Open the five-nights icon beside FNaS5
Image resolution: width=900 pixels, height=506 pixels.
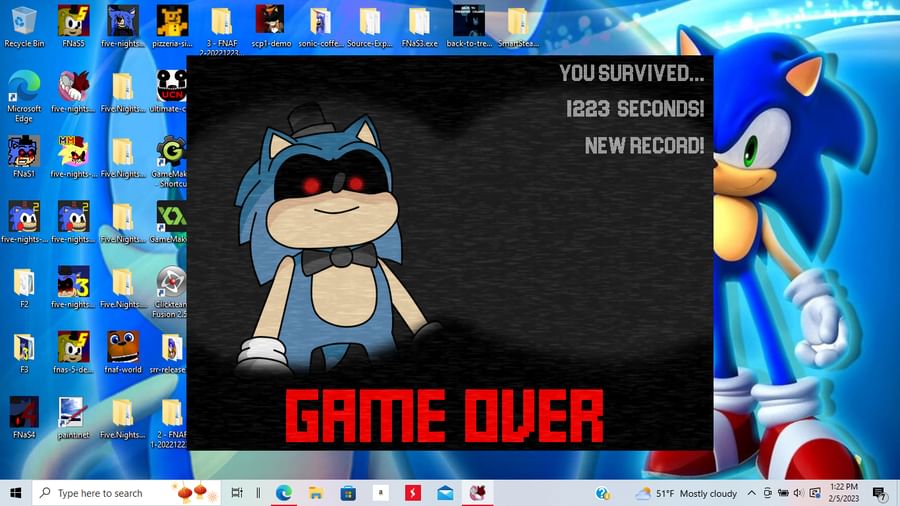(123, 26)
